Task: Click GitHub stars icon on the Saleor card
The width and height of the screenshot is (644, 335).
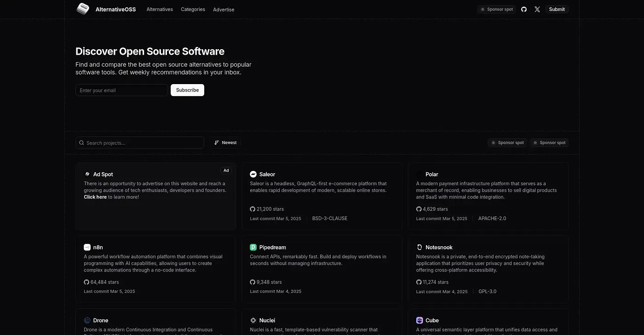Action: 253,209
